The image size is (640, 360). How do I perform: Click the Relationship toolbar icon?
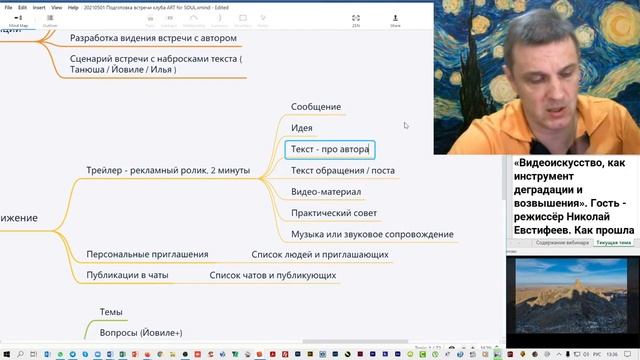pyautogui.click(x=194, y=21)
